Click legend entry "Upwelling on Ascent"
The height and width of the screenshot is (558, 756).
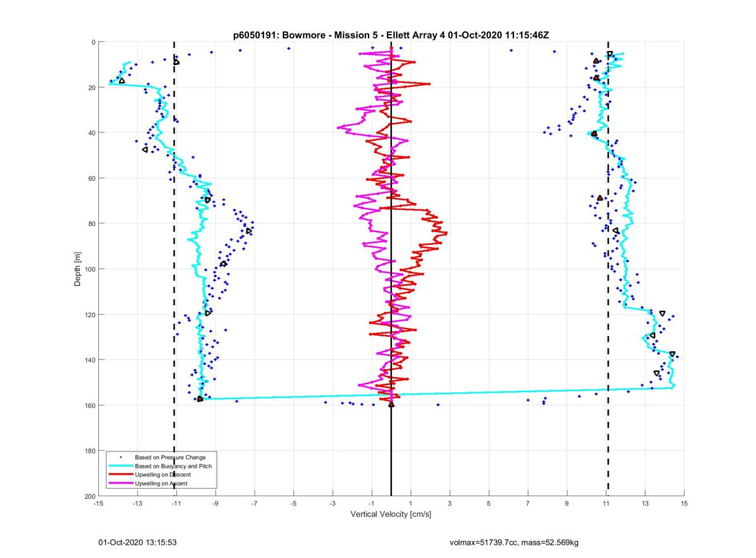[161, 484]
